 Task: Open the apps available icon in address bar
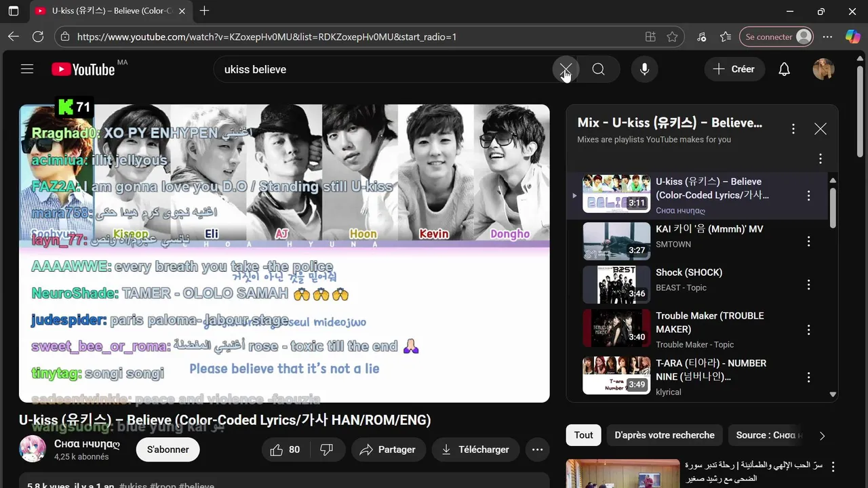coord(650,37)
